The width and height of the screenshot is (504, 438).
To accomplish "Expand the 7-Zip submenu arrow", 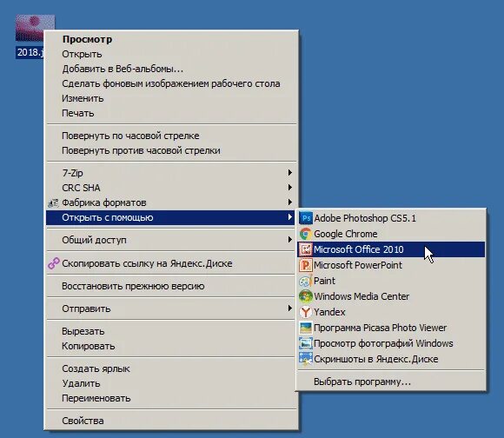I will coord(289,173).
